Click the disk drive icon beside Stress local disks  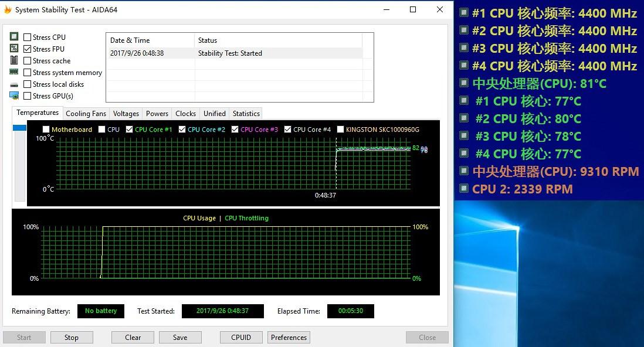[13, 84]
